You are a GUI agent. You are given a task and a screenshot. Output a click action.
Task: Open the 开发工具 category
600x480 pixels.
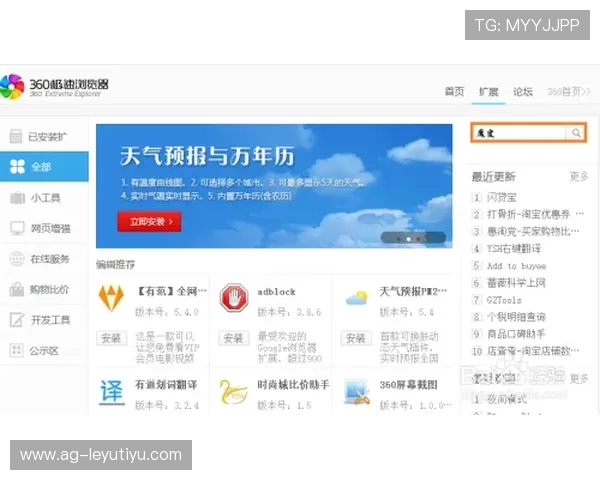point(44,320)
